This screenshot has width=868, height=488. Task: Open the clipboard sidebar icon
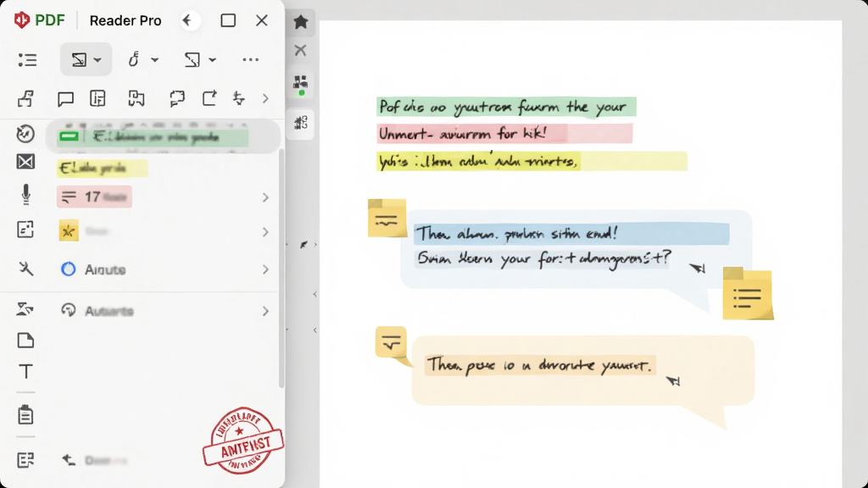point(25,415)
